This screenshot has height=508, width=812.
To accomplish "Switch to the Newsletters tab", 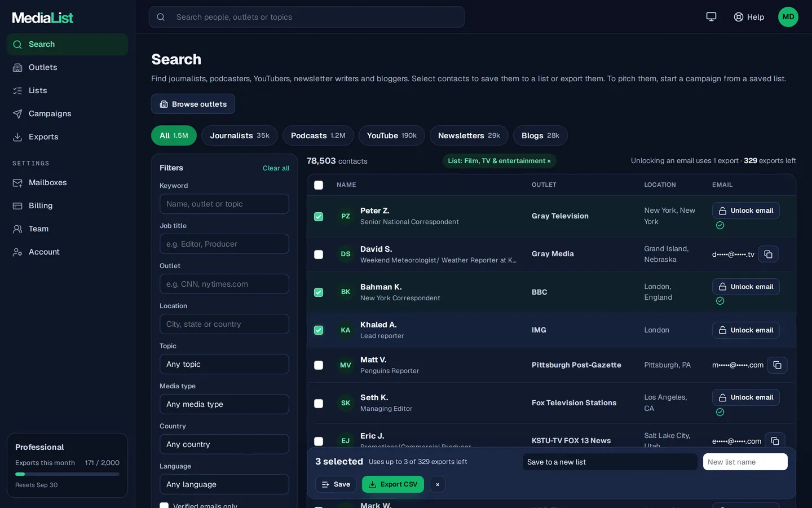I will point(469,135).
